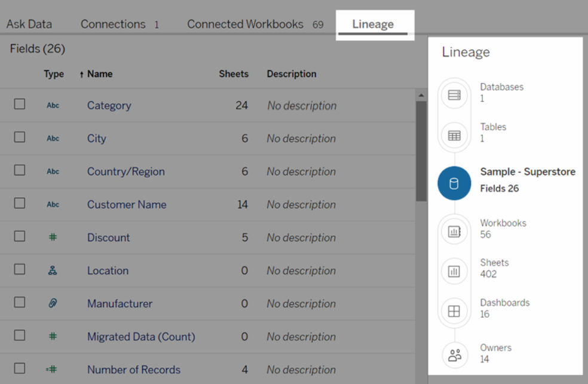The image size is (588, 384).
Task: Click the Dashboards icon showing 16 items
Action: click(454, 311)
